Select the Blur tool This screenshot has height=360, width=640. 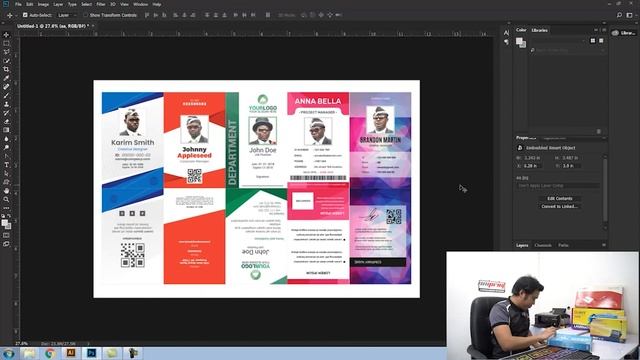(6, 139)
